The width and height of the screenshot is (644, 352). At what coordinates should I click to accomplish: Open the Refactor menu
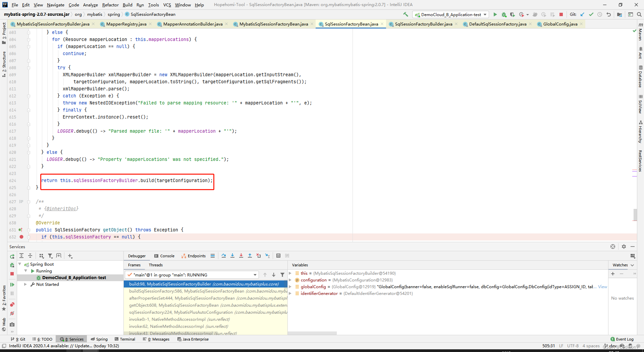click(110, 5)
